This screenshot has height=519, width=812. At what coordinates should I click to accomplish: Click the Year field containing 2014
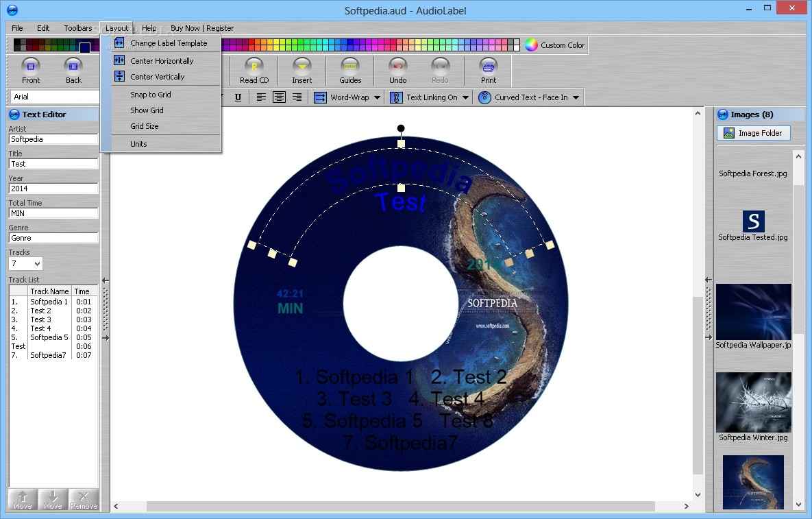[x=53, y=189]
